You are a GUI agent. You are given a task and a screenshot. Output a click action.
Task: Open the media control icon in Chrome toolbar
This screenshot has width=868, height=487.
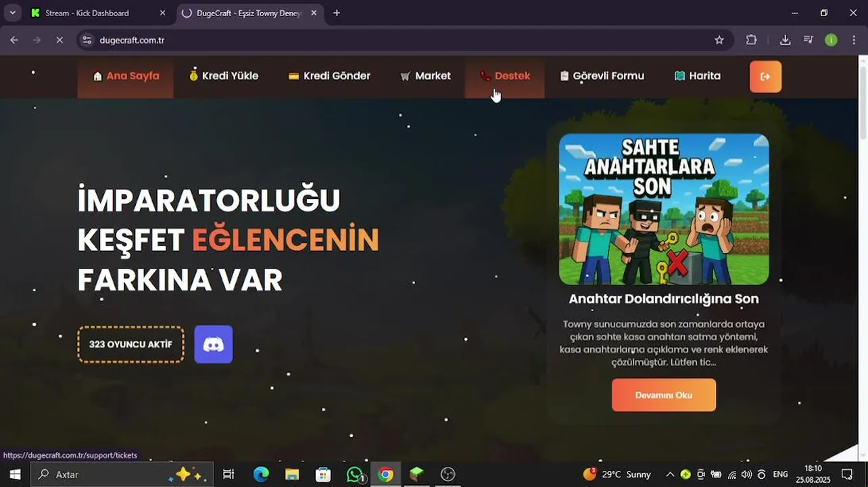[x=808, y=40]
